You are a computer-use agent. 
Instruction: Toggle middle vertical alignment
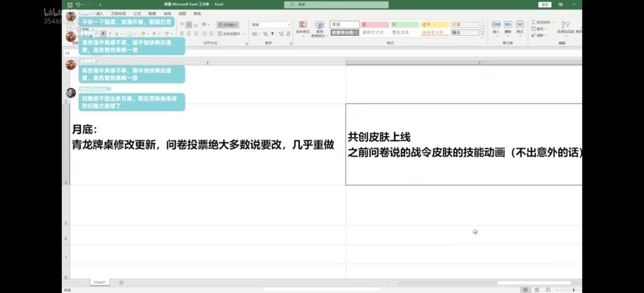(188, 24)
